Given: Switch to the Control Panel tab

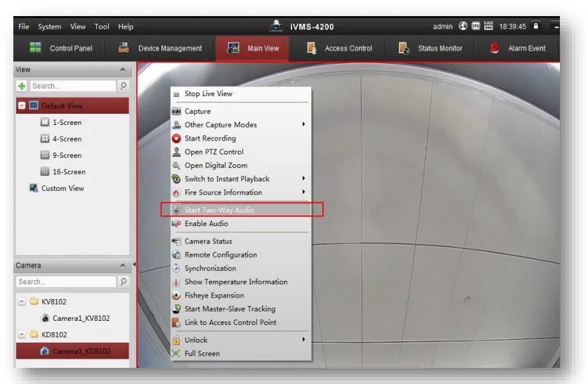Looking at the screenshot, I should 60,48.
